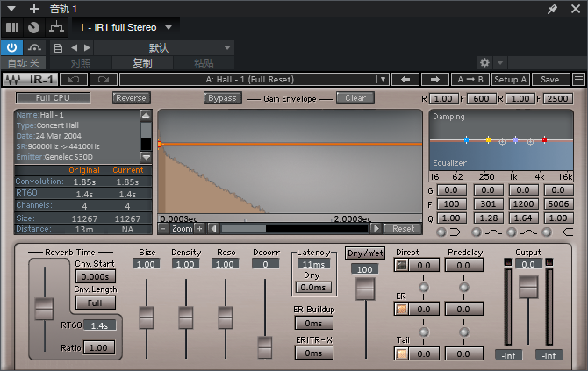Screen dimensions: 588x371
Task: Toggle EQ band 4 high shelf button
Action: 547,232
